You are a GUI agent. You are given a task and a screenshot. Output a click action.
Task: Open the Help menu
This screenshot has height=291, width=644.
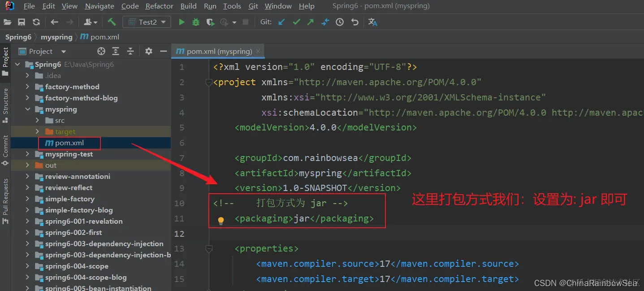(307, 6)
